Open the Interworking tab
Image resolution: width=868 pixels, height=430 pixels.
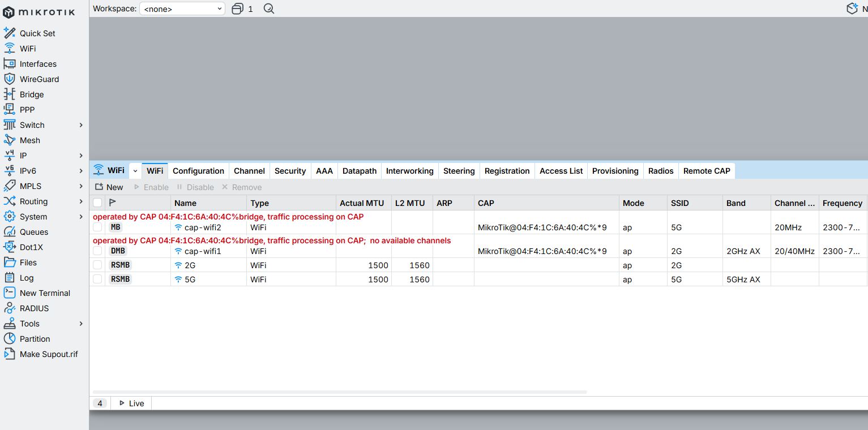[410, 171]
